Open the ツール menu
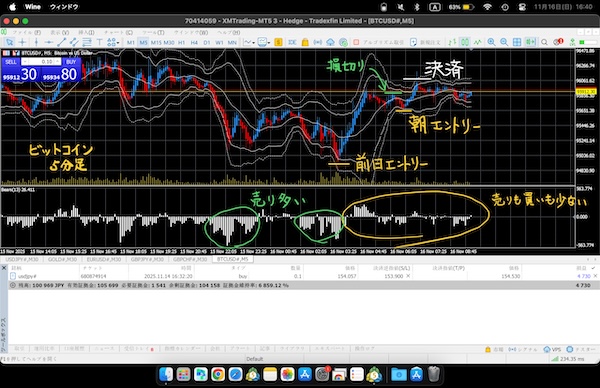 pos(153,32)
